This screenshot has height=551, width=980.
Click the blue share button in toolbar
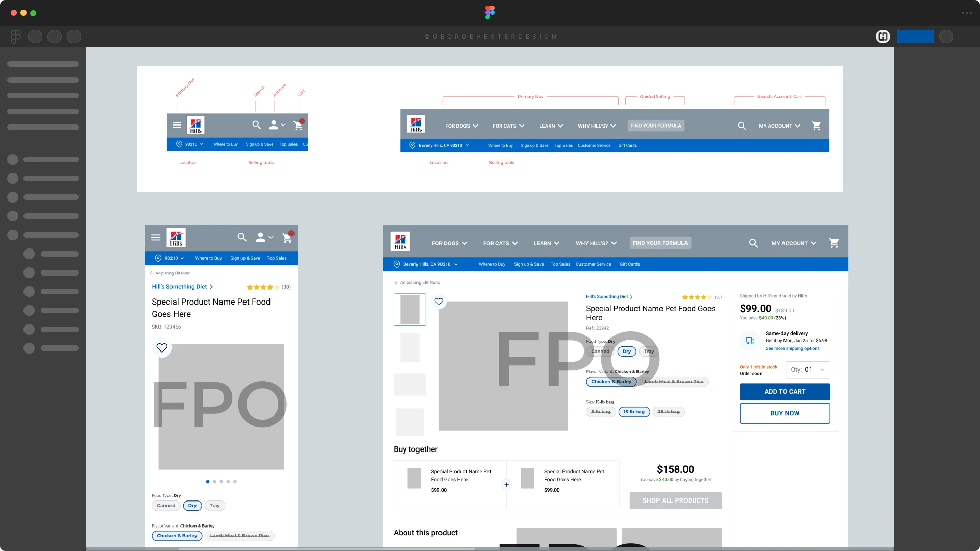pyautogui.click(x=915, y=36)
